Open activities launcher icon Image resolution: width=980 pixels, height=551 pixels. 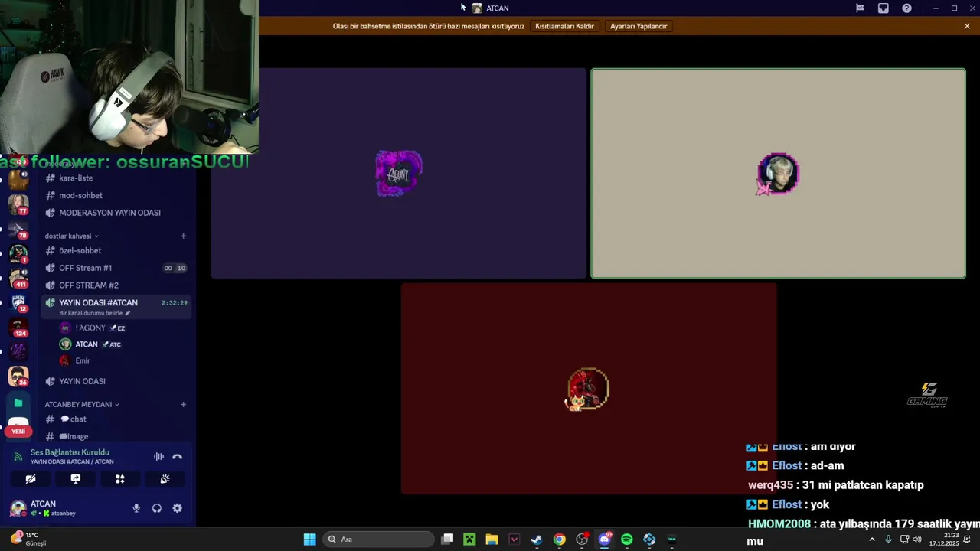point(119,479)
